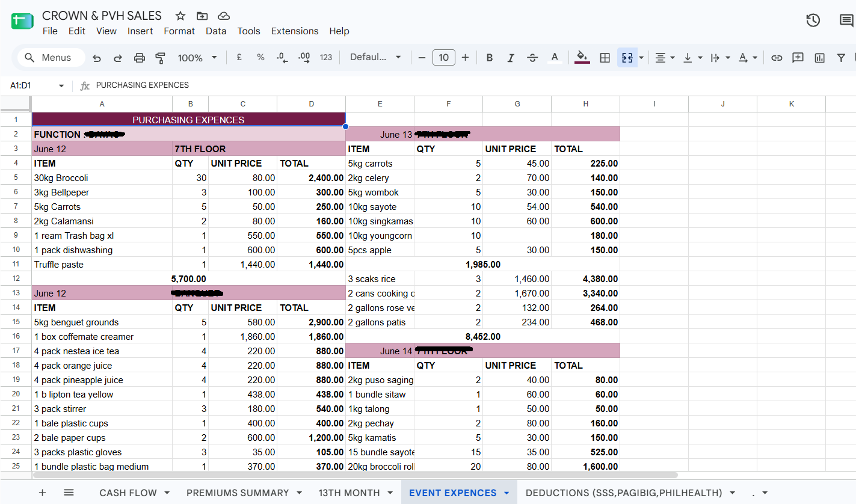Open the Format menu

click(179, 31)
